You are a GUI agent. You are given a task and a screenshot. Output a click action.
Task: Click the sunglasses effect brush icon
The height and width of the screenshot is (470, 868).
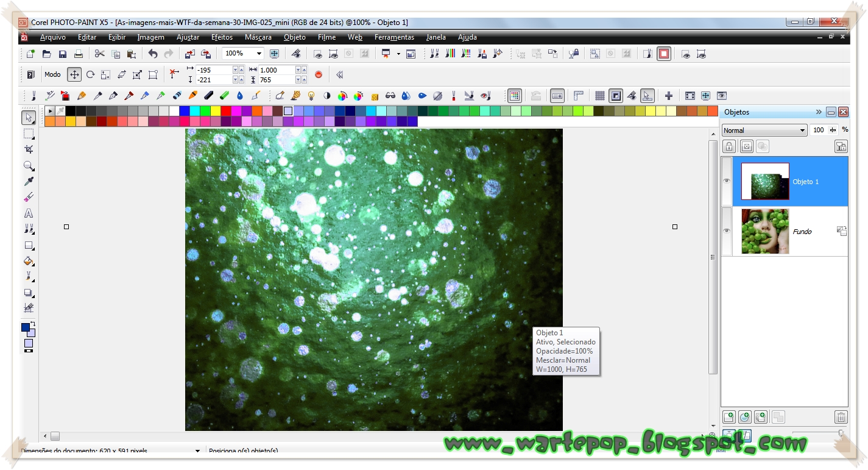(390, 96)
